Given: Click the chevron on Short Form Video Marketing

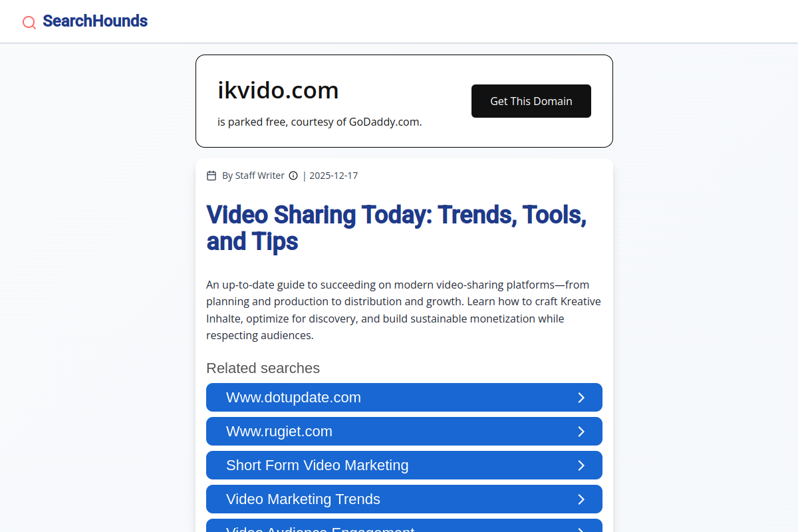Looking at the screenshot, I should (x=581, y=465).
